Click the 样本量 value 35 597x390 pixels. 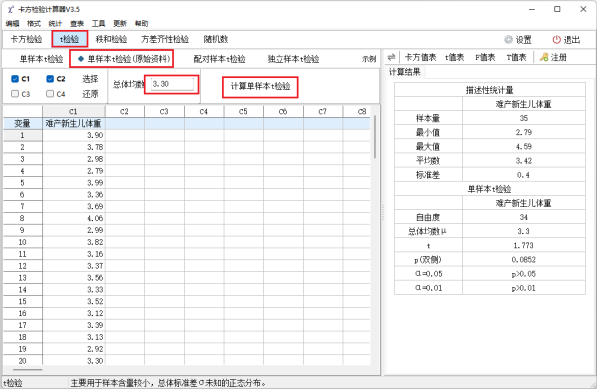pyautogui.click(x=524, y=118)
